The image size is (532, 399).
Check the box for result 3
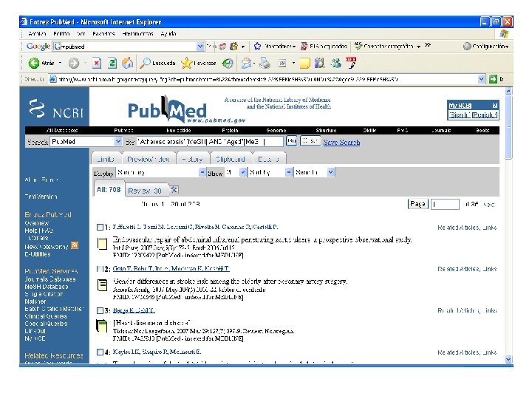[x=100, y=310]
